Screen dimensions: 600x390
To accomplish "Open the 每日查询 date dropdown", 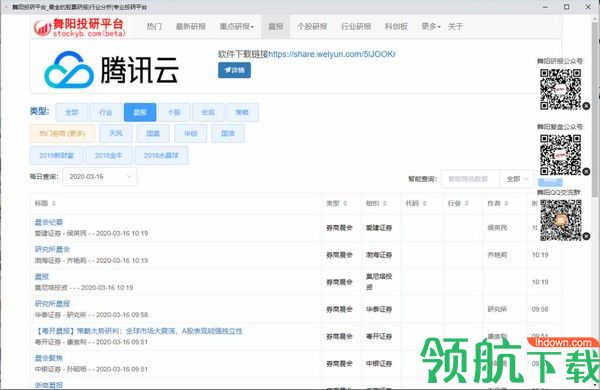I will 99,176.
